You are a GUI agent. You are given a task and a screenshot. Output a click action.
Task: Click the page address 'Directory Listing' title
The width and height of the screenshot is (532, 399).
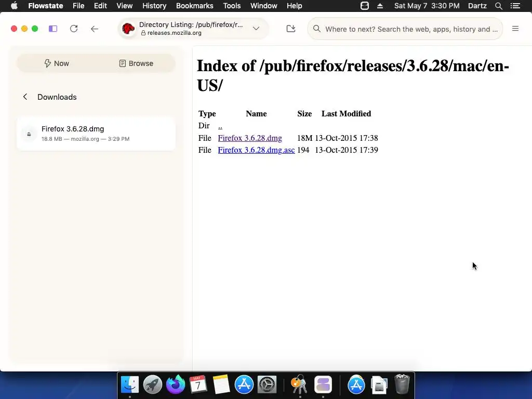(191, 25)
